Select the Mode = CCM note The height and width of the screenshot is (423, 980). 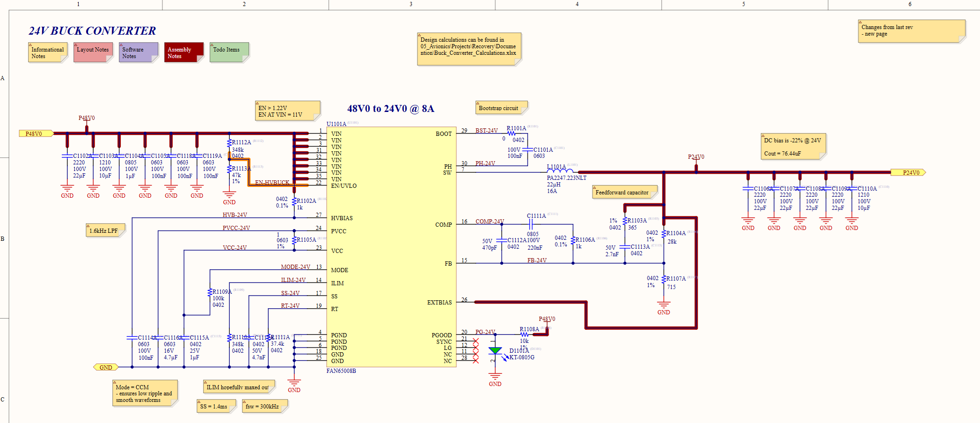click(145, 393)
